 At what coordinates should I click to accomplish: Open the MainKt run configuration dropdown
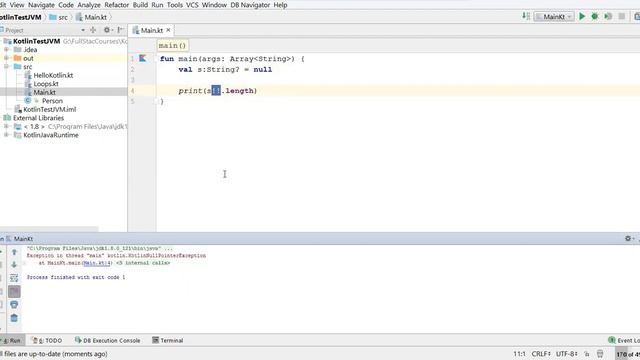point(554,17)
